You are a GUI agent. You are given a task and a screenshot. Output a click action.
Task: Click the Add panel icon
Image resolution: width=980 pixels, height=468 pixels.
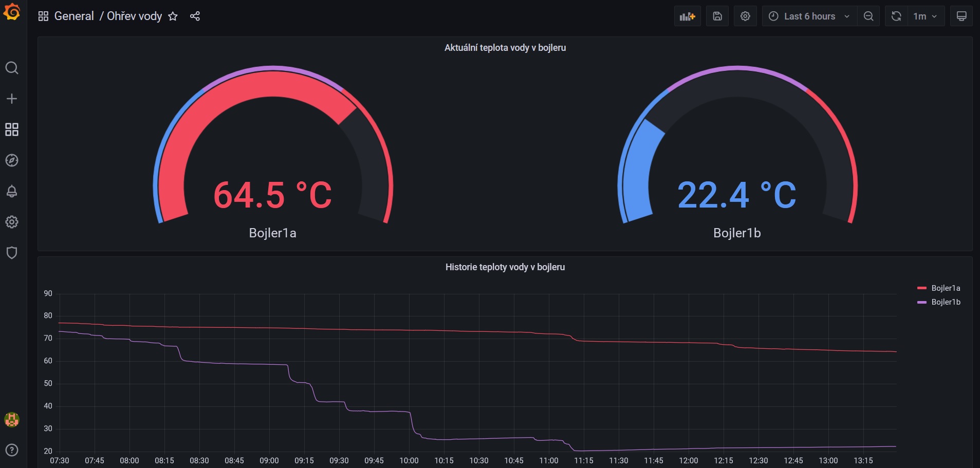point(687,16)
